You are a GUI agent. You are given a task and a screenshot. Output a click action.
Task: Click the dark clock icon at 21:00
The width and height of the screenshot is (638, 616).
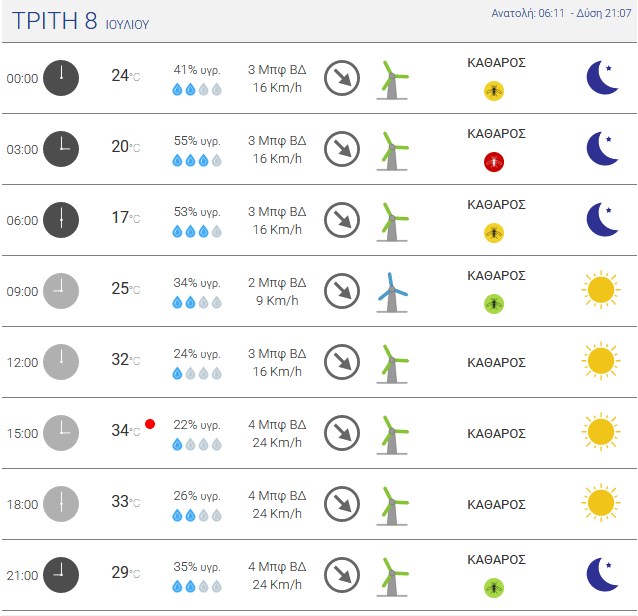[x=61, y=575]
